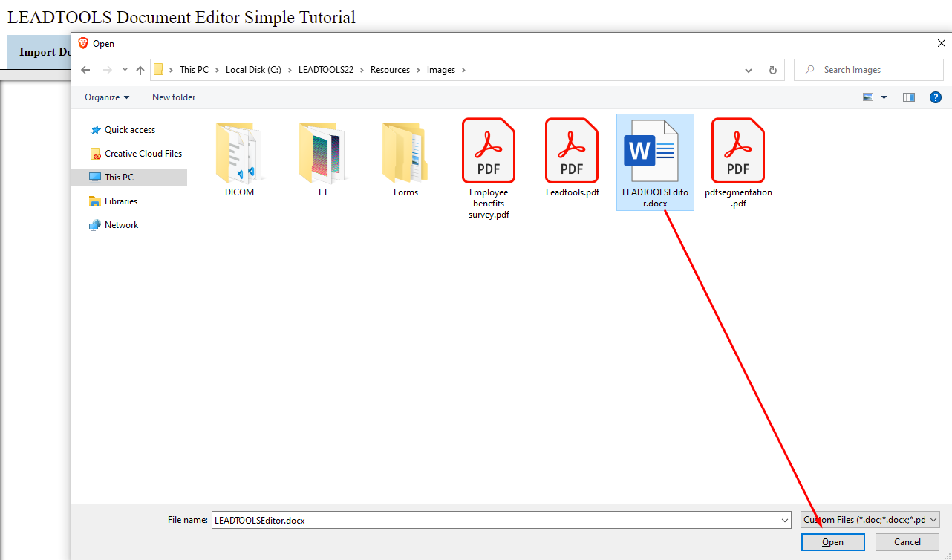This screenshot has height=560, width=952.
Task: Expand the Local Disk (C:) breadcrumb chevron
Action: coord(290,70)
